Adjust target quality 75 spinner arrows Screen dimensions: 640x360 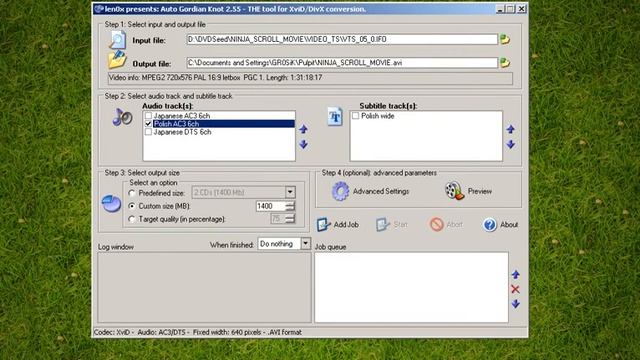click(x=290, y=219)
